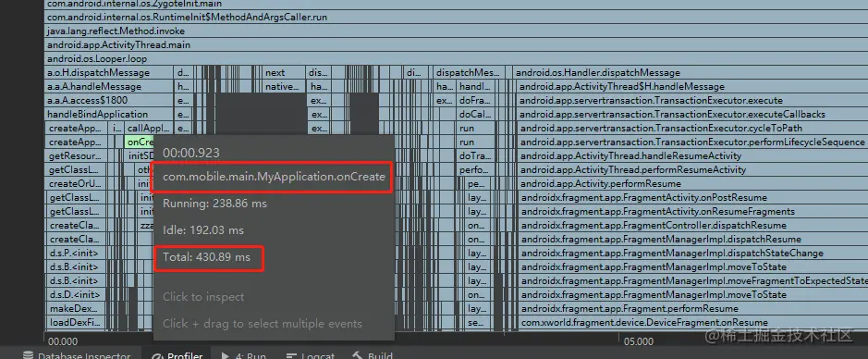Screen dimensions: 868x359
Task: Select the java.lang.reflect.Method.invoke bar
Action: [x=456, y=31]
